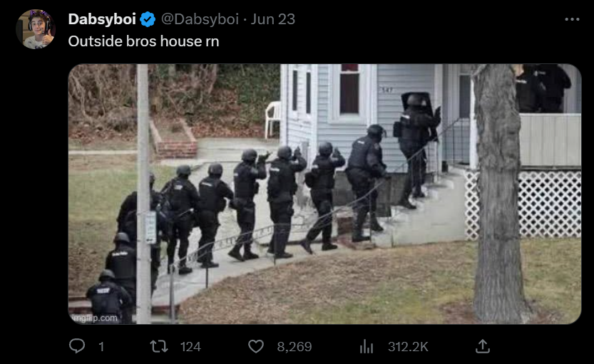Click the 312.2K views count

[x=408, y=347]
